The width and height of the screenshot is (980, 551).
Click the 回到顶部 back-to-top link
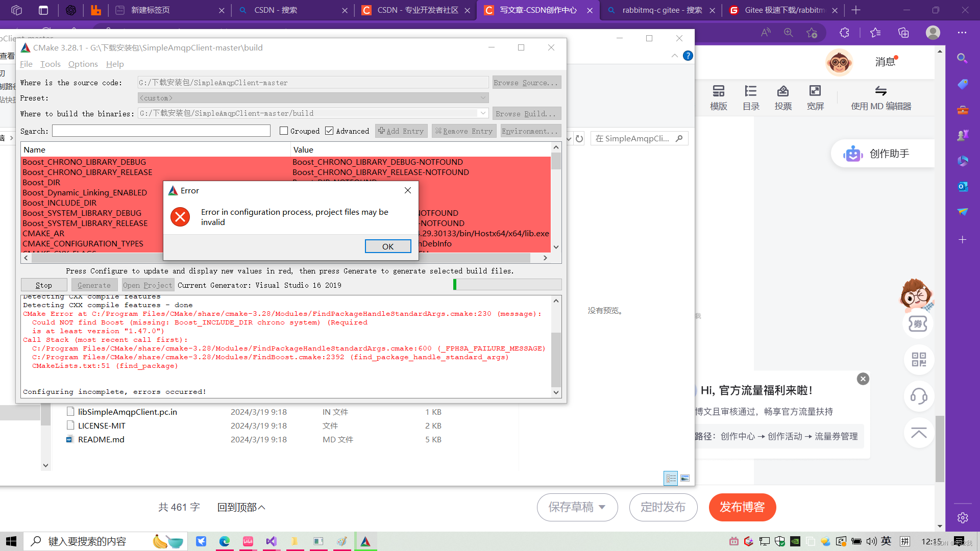click(x=241, y=507)
